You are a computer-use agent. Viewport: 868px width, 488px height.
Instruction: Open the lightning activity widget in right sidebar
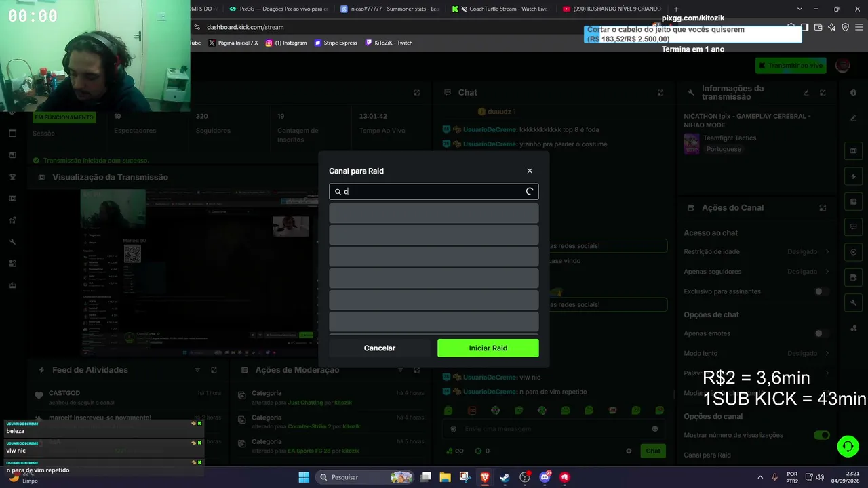(x=854, y=176)
